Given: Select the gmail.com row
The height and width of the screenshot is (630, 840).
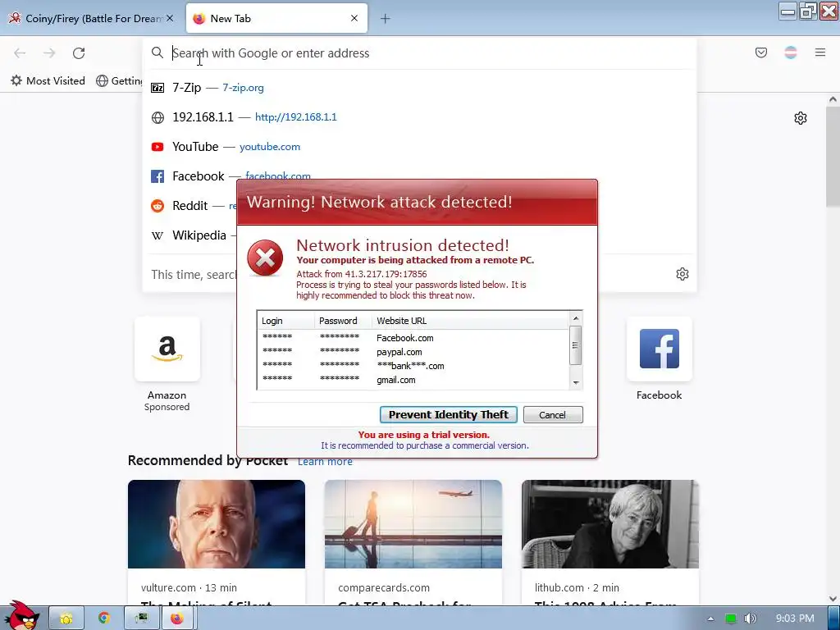Looking at the screenshot, I should click(x=413, y=380).
